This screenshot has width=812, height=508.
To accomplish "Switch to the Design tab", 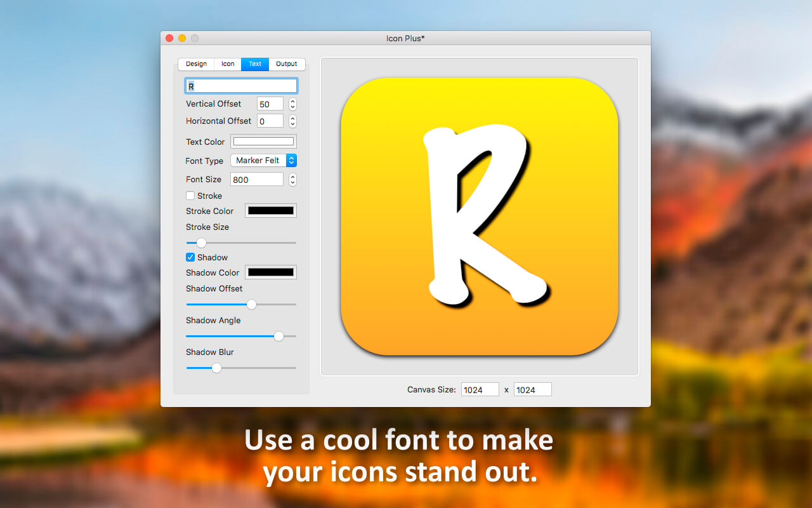I will coord(196,64).
